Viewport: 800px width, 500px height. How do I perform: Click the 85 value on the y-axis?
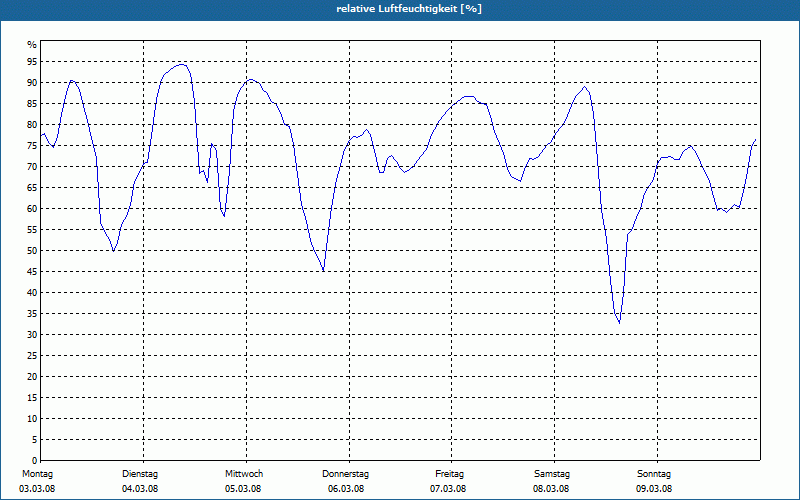(x=32, y=104)
